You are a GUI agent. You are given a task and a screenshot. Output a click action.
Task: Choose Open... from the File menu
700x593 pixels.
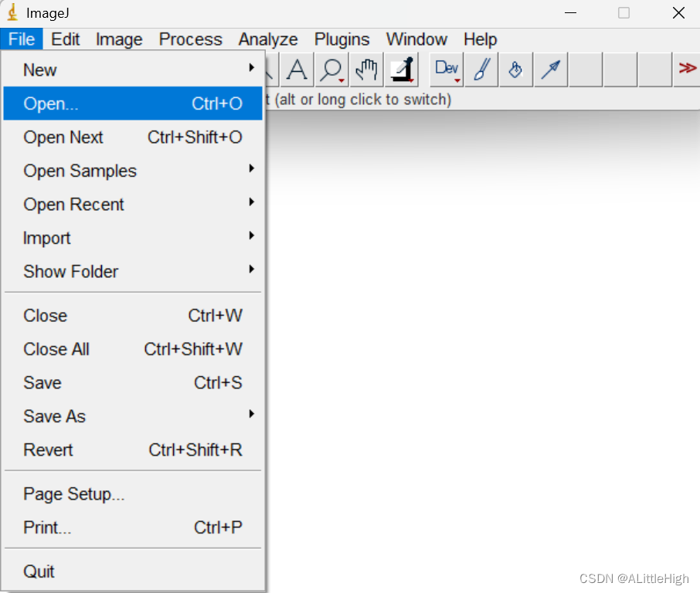click(x=133, y=103)
